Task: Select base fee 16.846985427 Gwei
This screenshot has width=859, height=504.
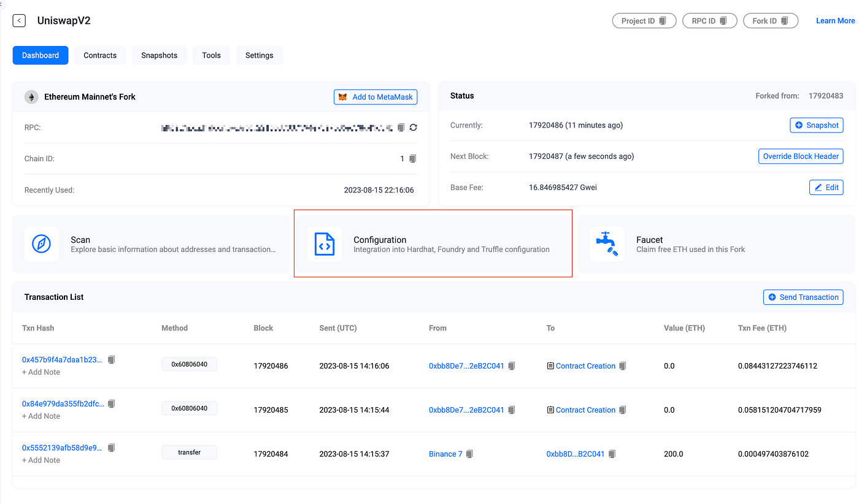Action: [x=563, y=188]
